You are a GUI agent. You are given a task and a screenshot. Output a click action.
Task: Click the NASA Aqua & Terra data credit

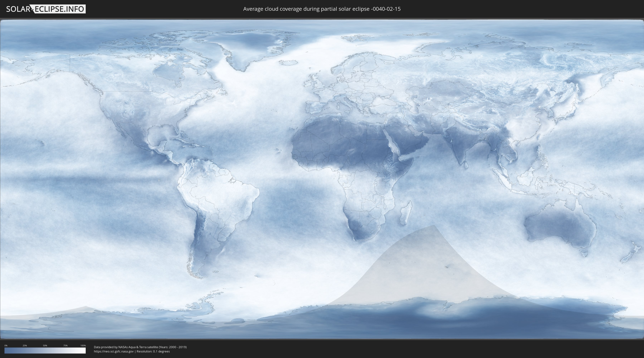[x=140, y=347]
